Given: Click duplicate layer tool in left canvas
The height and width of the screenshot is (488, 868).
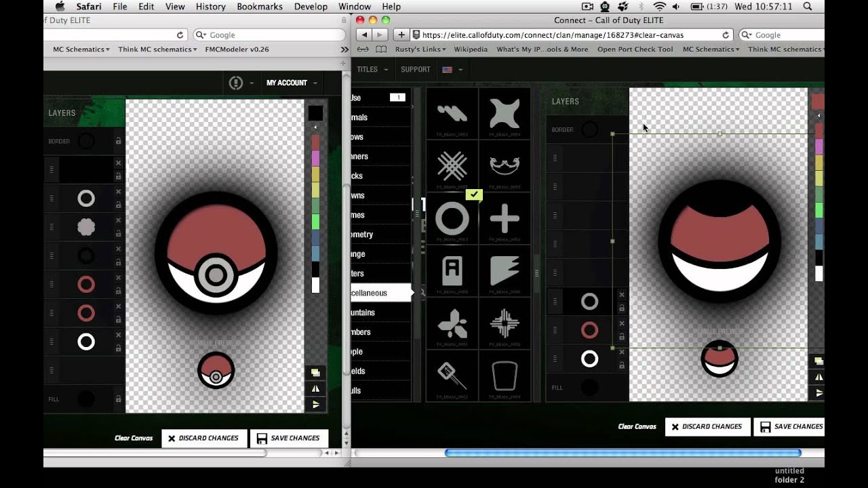Looking at the screenshot, I should 315,372.
